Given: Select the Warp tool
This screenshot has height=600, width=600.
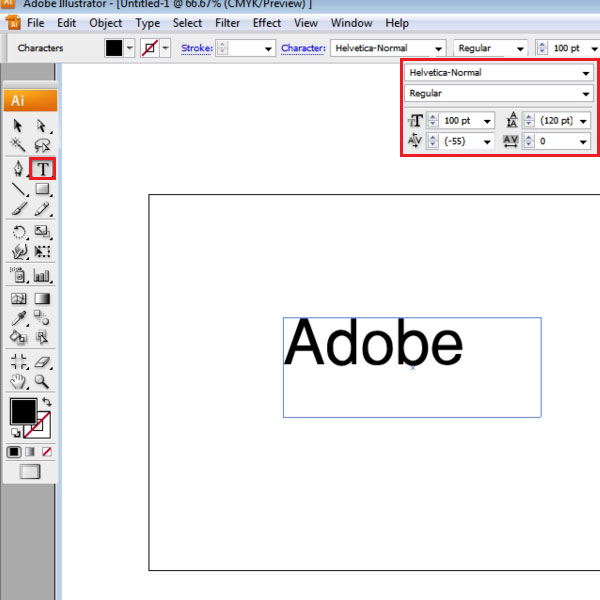Looking at the screenshot, I should (18, 251).
